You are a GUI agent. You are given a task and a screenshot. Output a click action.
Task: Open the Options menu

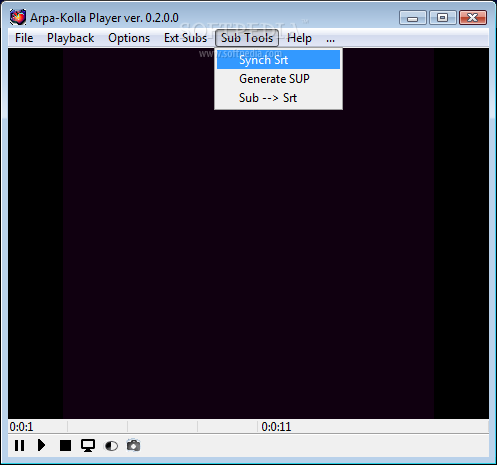[x=129, y=38]
